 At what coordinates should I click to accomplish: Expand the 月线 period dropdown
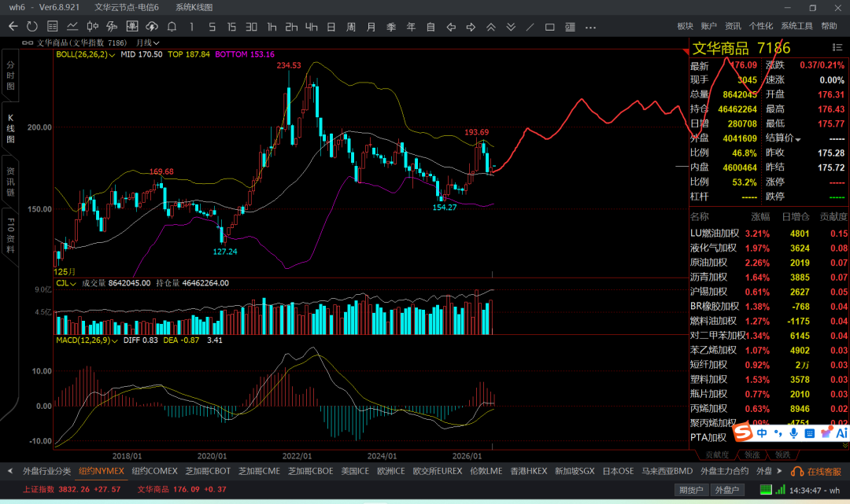(x=147, y=42)
